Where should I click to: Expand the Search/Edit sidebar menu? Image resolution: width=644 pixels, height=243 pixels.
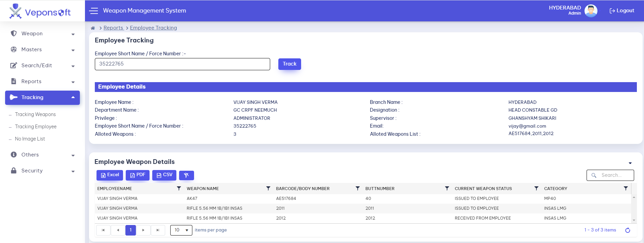(x=42, y=66)
